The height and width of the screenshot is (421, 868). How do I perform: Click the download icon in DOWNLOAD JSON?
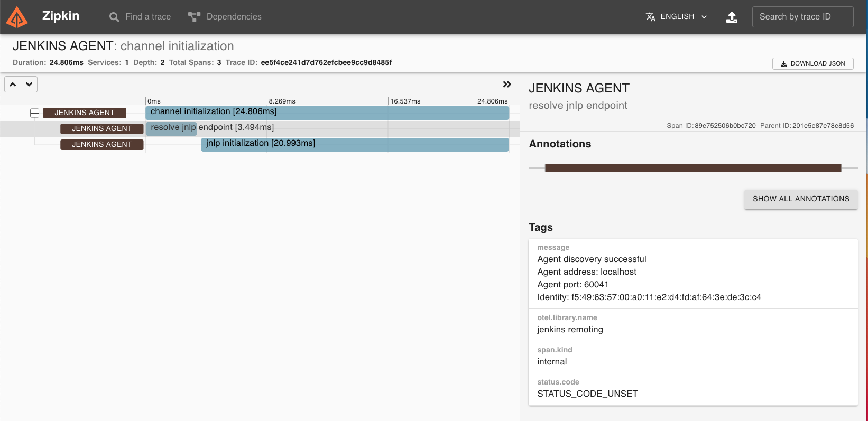click(x=783, y=63)
